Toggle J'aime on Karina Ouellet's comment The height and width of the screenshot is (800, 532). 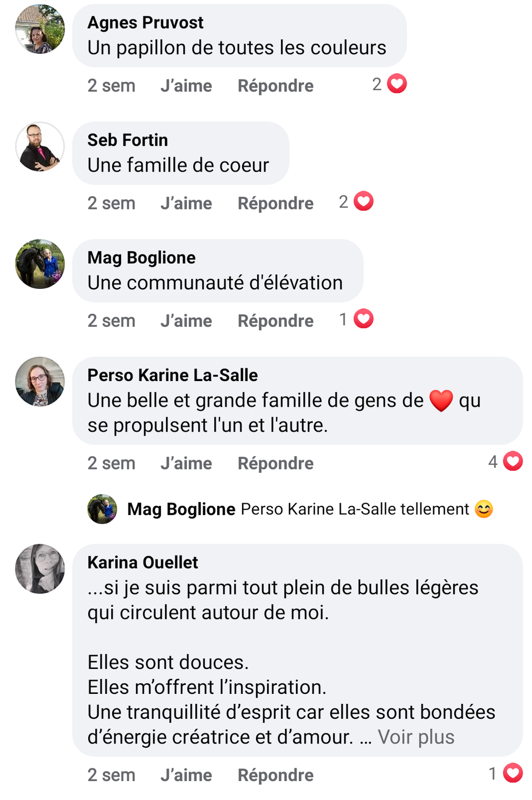(186, 775)
